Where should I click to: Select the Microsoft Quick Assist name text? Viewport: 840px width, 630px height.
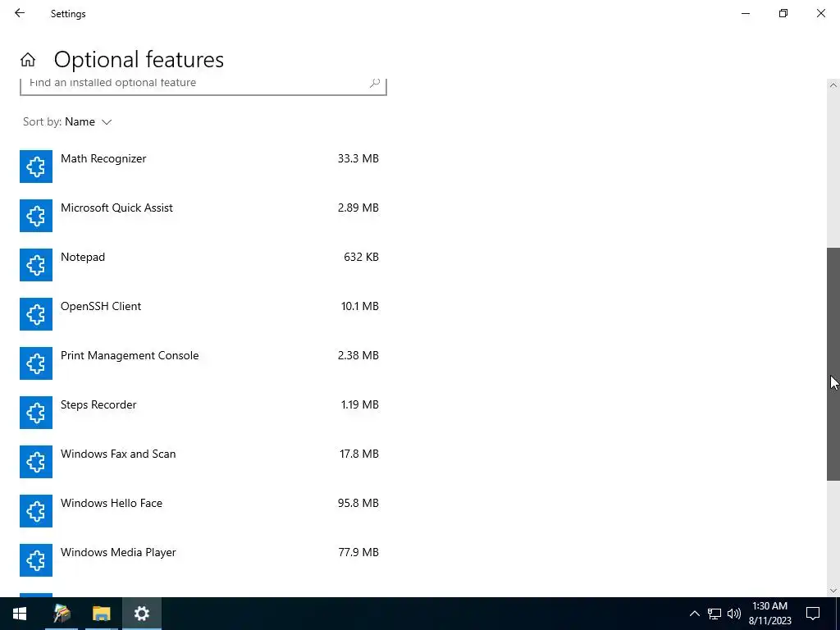click(x=116, y=208)
